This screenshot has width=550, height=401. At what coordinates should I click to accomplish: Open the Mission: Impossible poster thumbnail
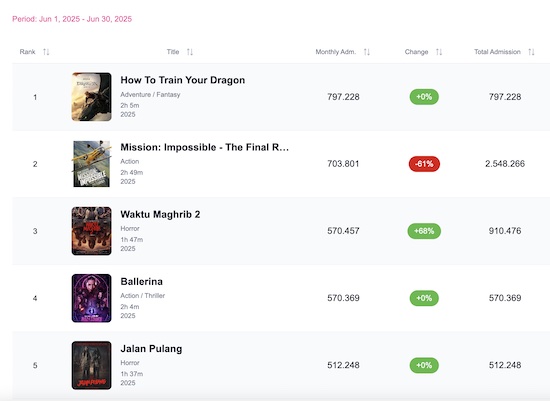click(x=92, y=164)
